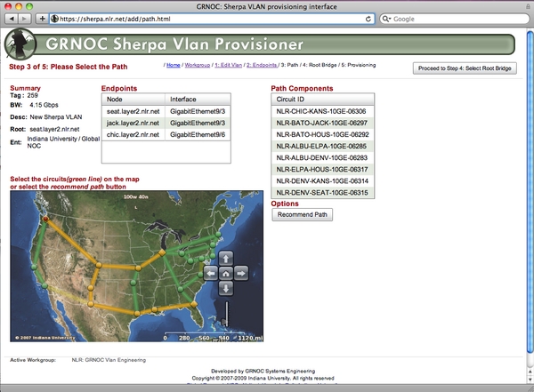The width and height of the screenshot is (534, 392).
Task: Select circuit NLR-DENV-SEAT-10GE-06315
Action: (322, 192)
